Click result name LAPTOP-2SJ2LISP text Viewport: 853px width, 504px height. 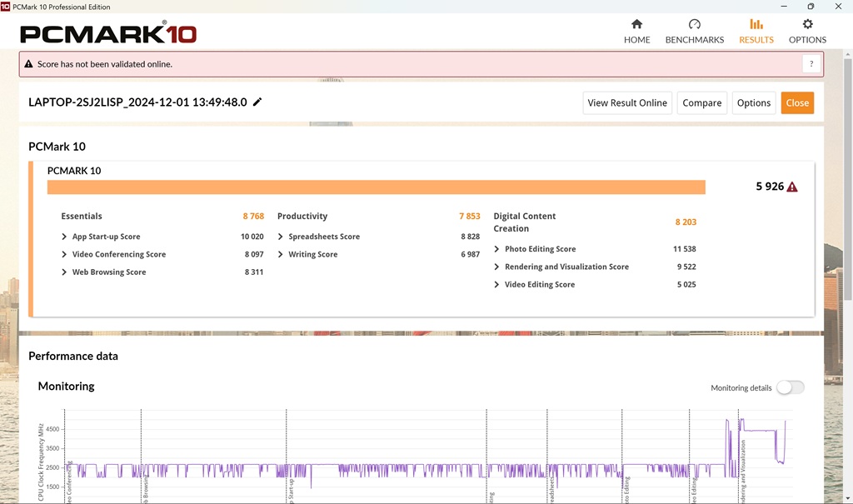[x=137, y=102]
